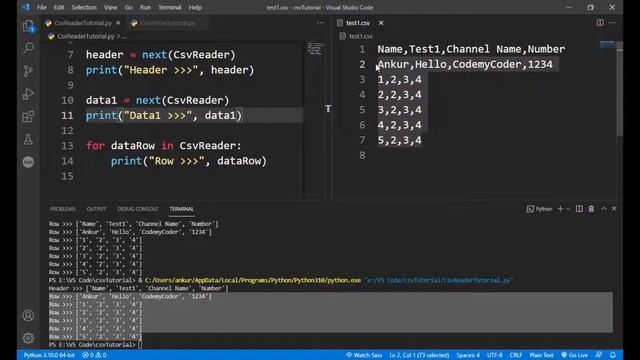Change end of line sequence CRLF
640x360 pixels.
pyautogui.click(x=516, y=355)
